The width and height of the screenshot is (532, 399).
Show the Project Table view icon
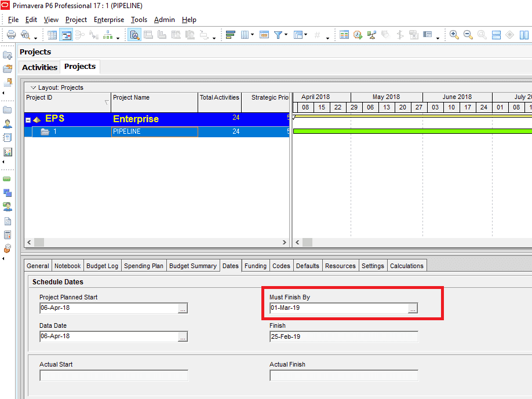tap(52, 35)
